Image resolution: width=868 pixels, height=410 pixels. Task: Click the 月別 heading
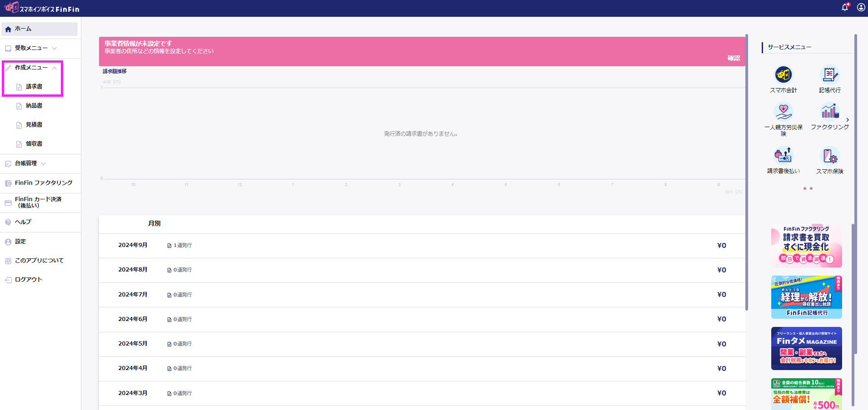coord(154,223)
